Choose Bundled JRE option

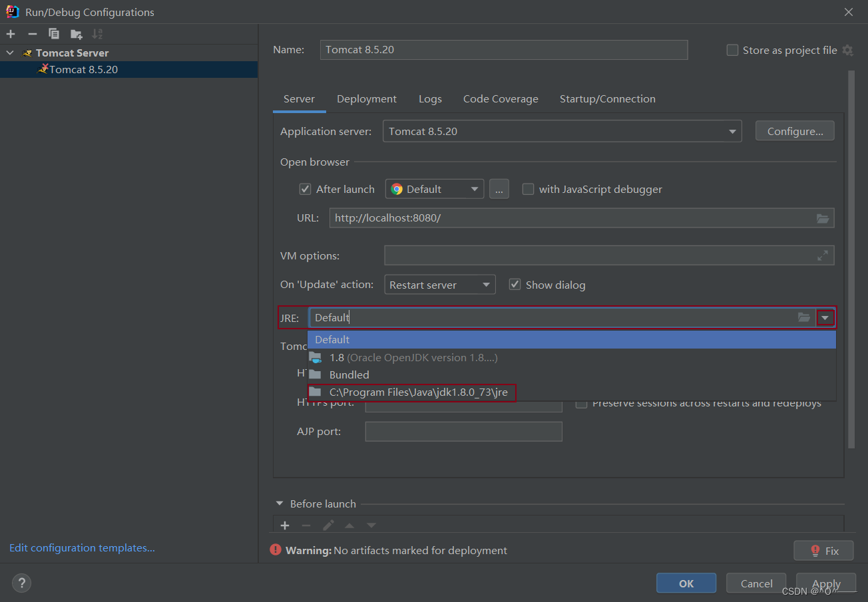(572, 375)
